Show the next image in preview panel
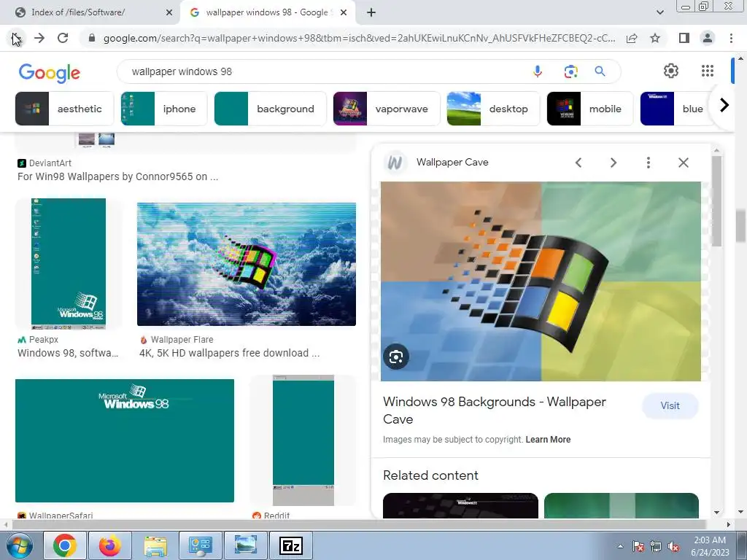Image resolution: width=747 pixels, height=560 pixels. coord(613,163)
